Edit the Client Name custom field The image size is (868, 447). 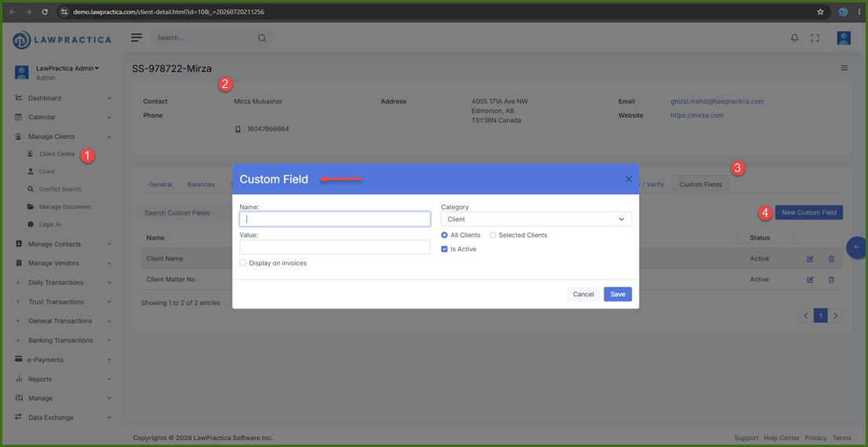coord(810,258)
